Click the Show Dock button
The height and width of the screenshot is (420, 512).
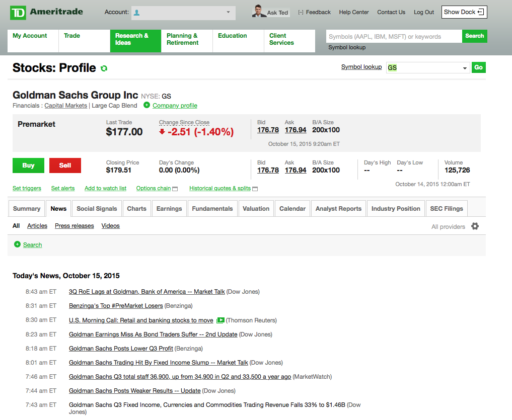tap(464, 12)
